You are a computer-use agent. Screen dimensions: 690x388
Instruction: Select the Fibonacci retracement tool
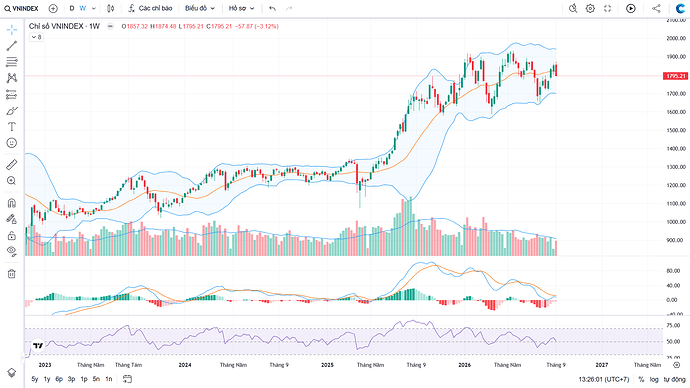point(12,62)
